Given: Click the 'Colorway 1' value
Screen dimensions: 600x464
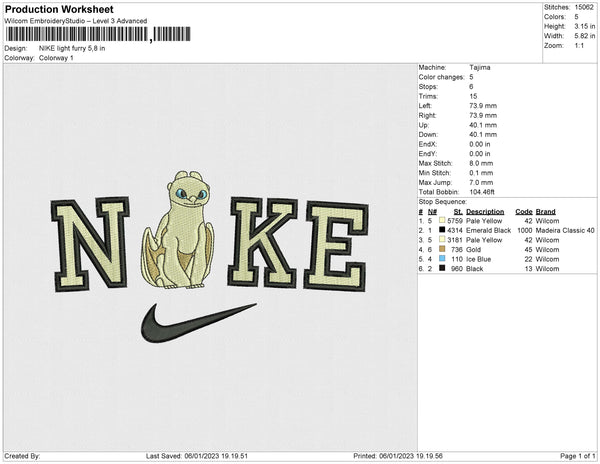Looking at the screenshot, I should 56,58.
